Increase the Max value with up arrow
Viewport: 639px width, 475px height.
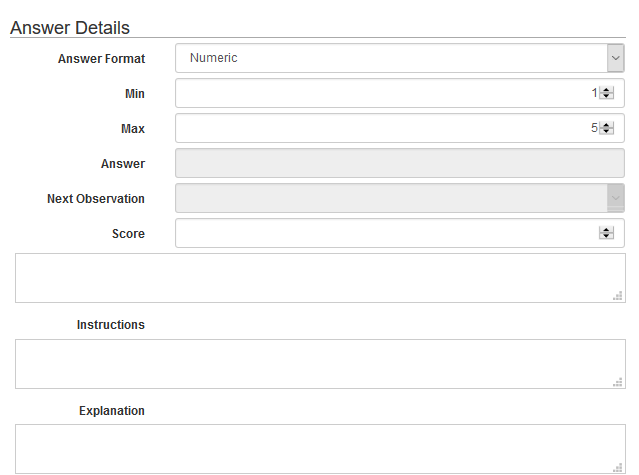point(606,125)
